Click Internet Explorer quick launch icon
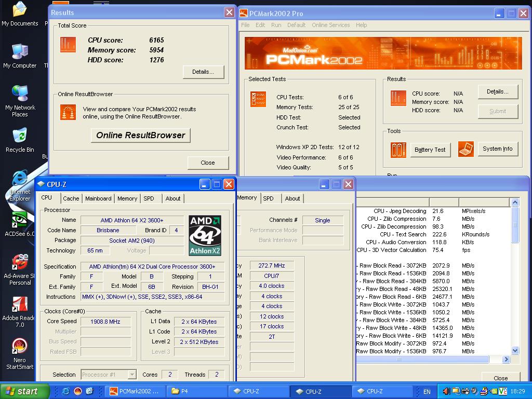This screenshot has height=399, width=532. pyautogui.click(x=65, y=391)
